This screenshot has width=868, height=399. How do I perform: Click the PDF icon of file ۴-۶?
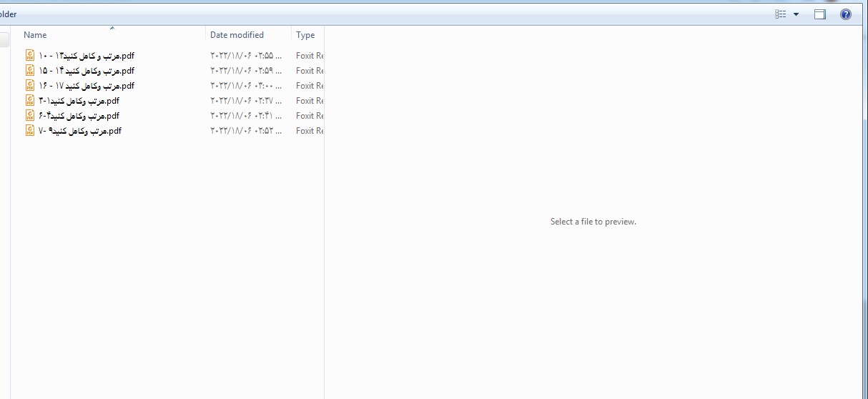30,115
